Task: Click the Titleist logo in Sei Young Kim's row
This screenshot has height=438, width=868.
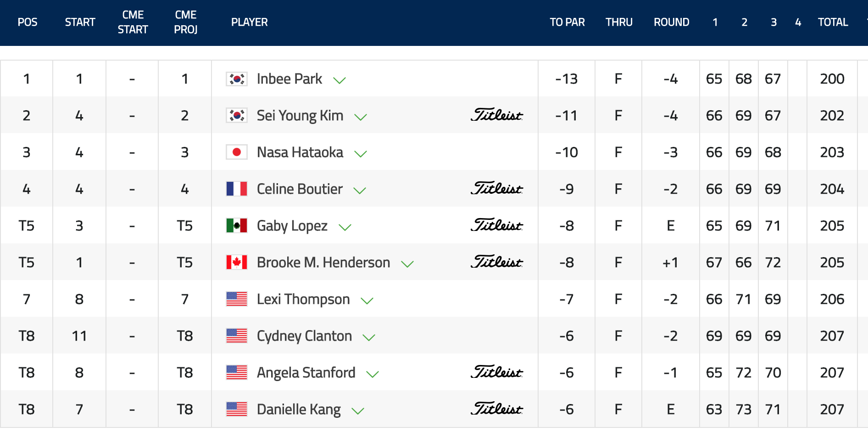Action: point(497,115)
